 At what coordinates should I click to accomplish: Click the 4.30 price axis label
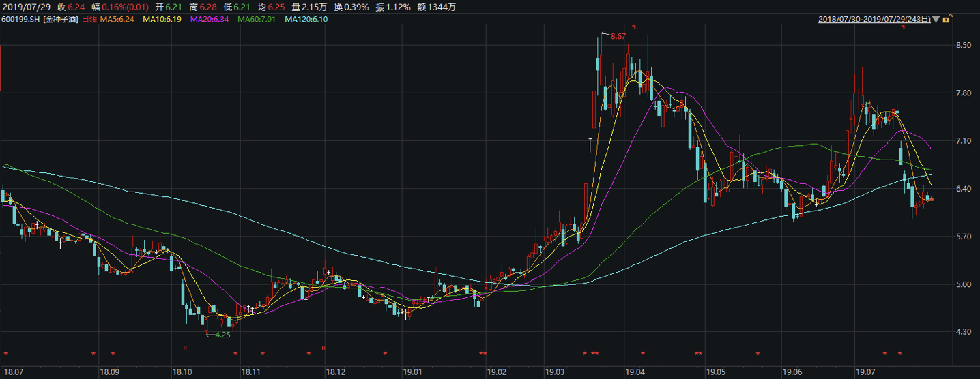click(x=964, y=332)
